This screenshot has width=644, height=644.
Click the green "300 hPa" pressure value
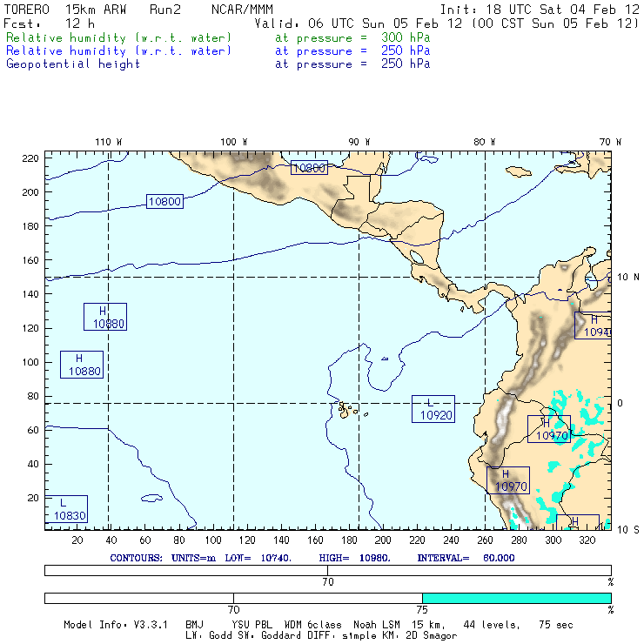click(406, 37)
